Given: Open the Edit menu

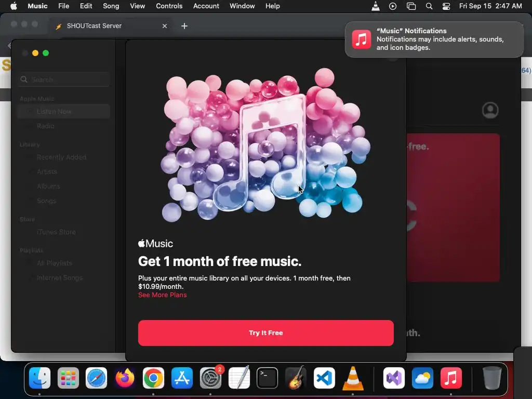Looking at the screenshot, I should 86,6.
